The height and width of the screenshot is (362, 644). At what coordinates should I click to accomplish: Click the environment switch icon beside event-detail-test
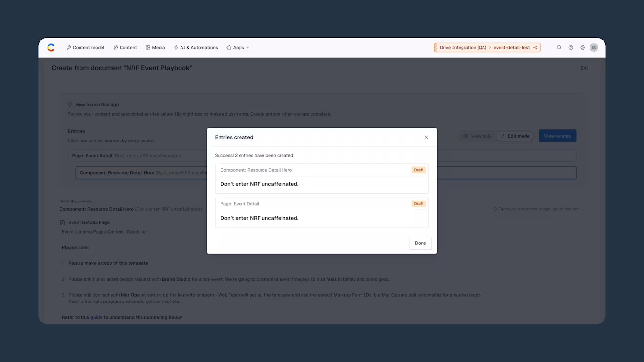[x=535, y=48]
